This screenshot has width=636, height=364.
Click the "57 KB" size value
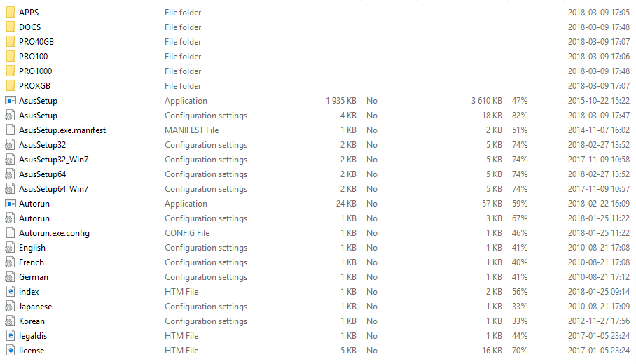[492, 204]
